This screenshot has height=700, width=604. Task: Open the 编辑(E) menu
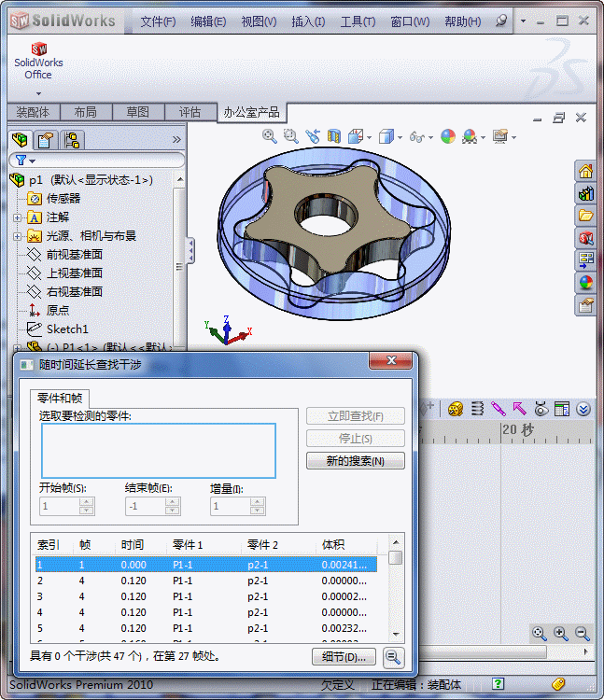coord(208,21)
